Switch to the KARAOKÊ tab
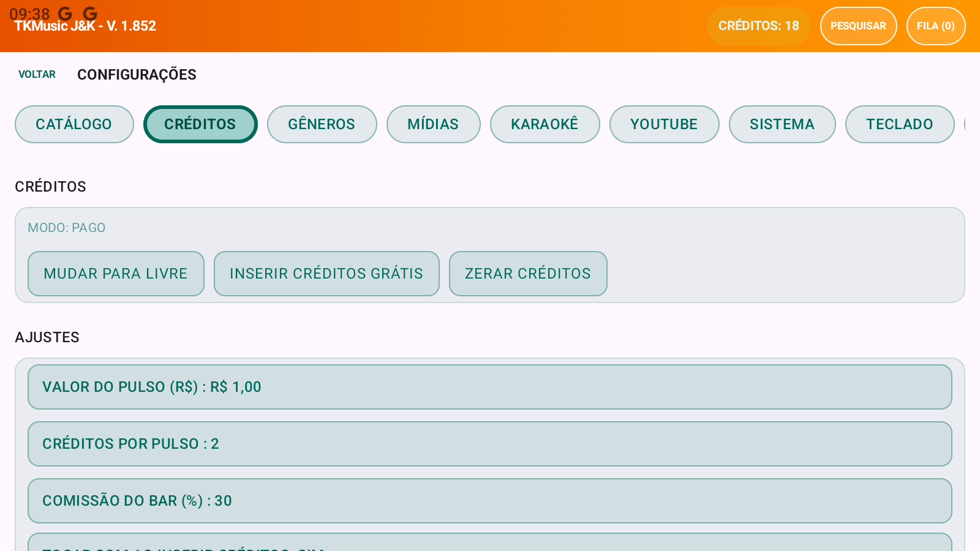This screenshot has width=980, height=551. click(x=545, y=124)
